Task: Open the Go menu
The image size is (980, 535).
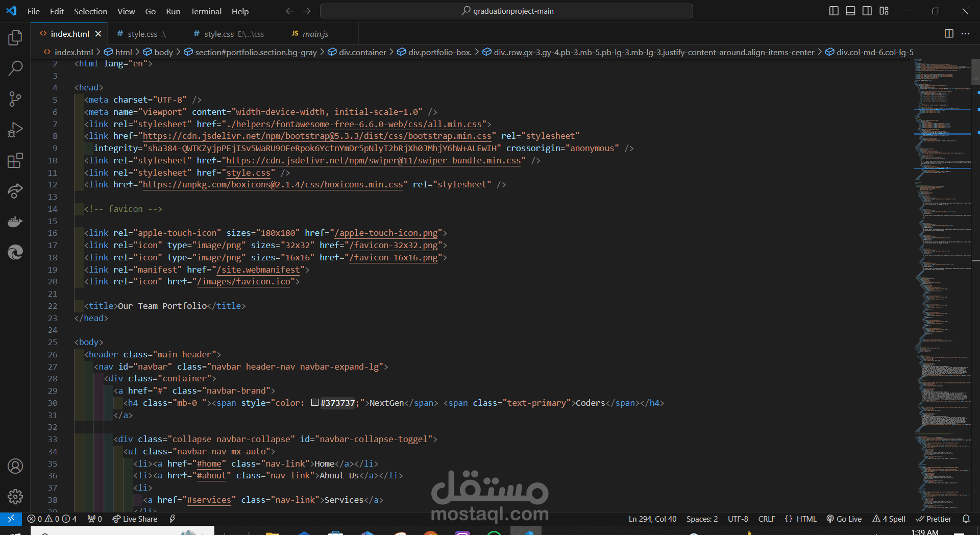Action: pos(151,11)
